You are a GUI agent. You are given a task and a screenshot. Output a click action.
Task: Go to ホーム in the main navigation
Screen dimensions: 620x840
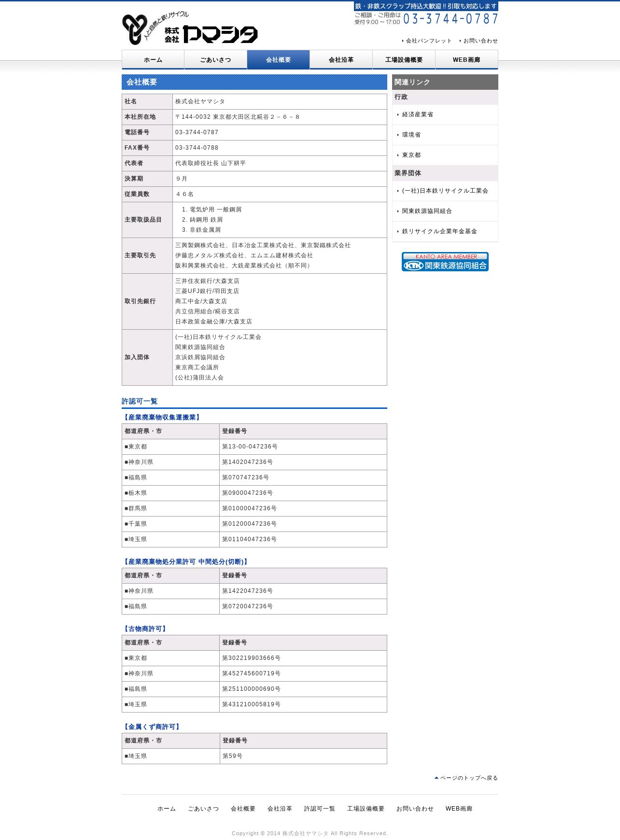pos(153,60)
